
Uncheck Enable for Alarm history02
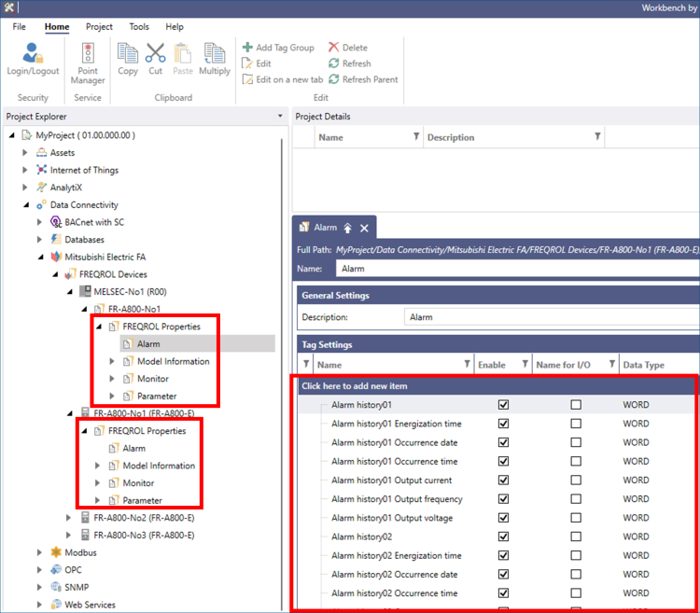pyautogui.click(x=503, y=536)
